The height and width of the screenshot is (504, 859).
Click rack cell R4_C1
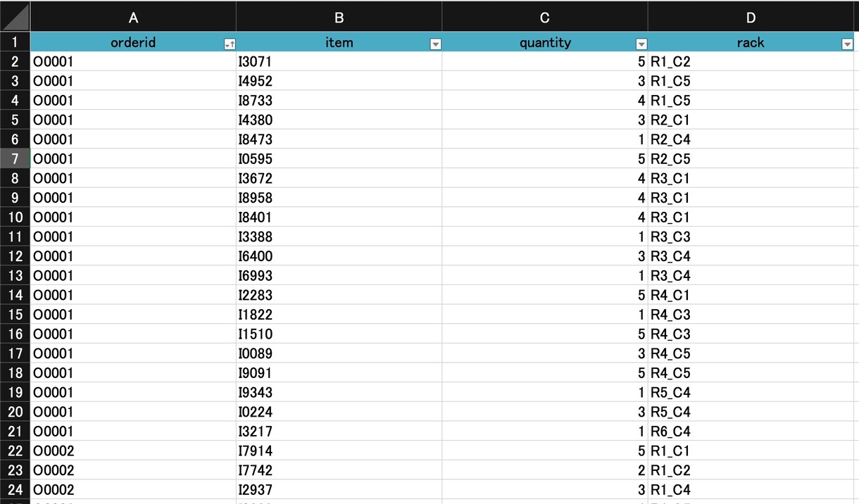[x=751, y=295]
